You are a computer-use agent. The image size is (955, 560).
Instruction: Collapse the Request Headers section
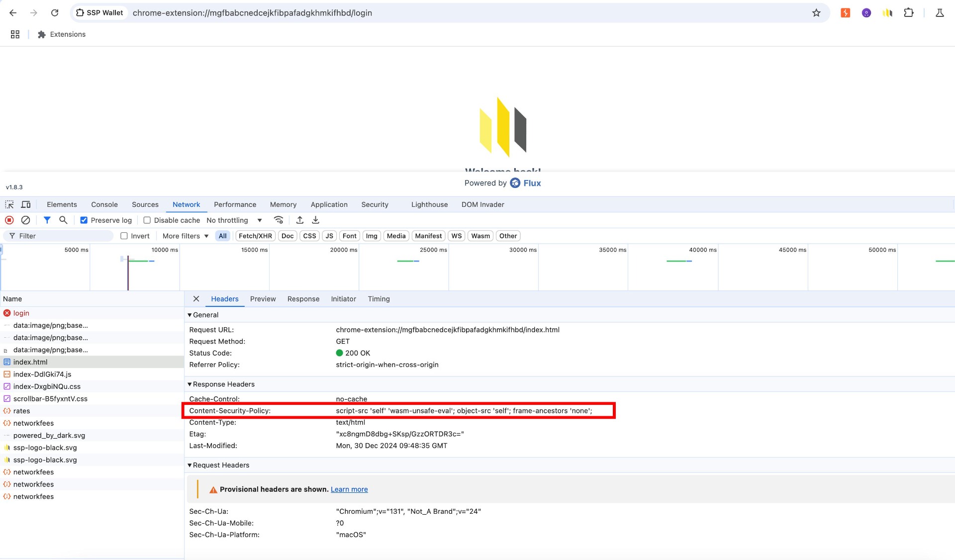(x=218, y=466)
